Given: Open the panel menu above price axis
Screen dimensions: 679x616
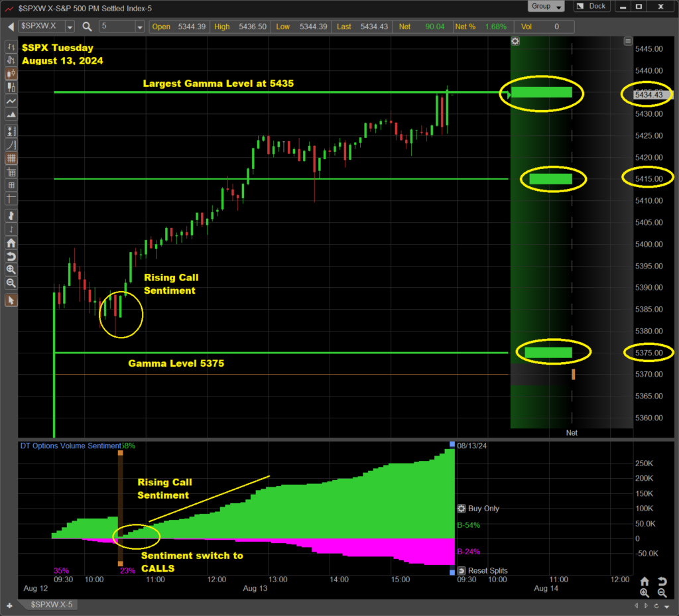Looking at the screenshot, I should (x=628, y=41).
